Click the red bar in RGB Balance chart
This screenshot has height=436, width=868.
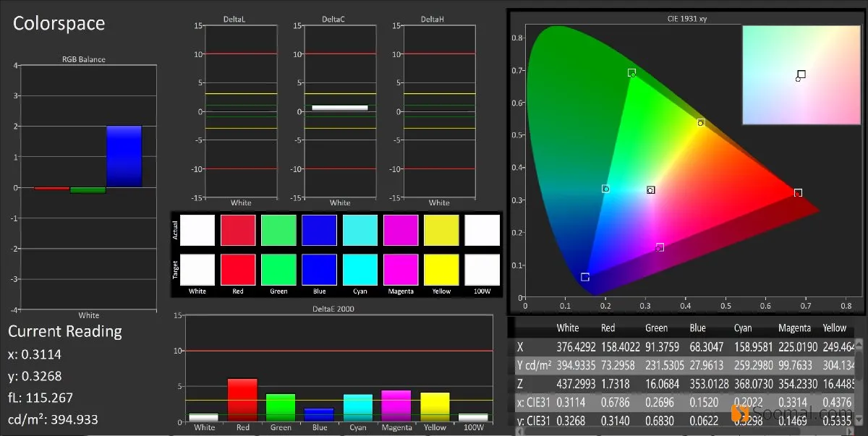[52, 189]
